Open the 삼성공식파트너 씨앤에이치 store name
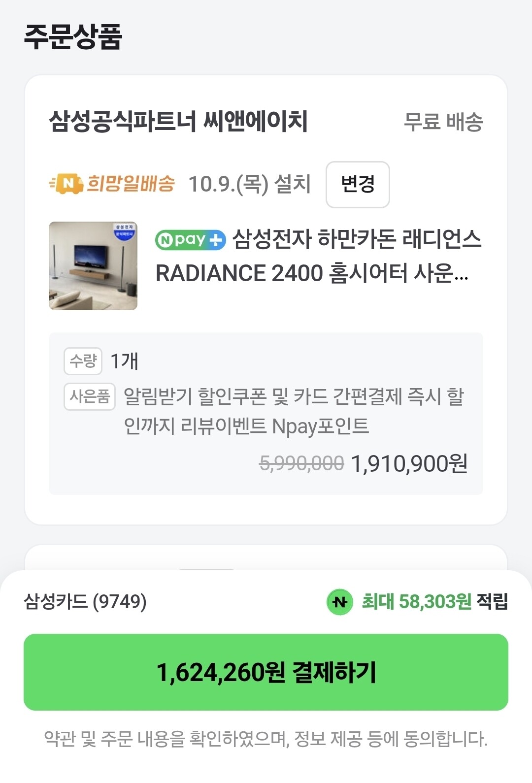Image resolution: width=532 pixels, height=783 pixels. click(x=178, y=121)
